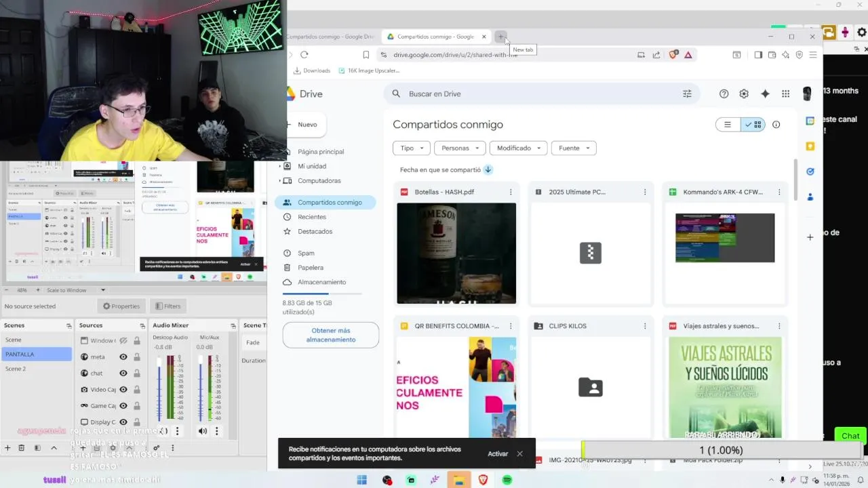Select the PANTALLA scene in OBS

[x=37, y=354]
